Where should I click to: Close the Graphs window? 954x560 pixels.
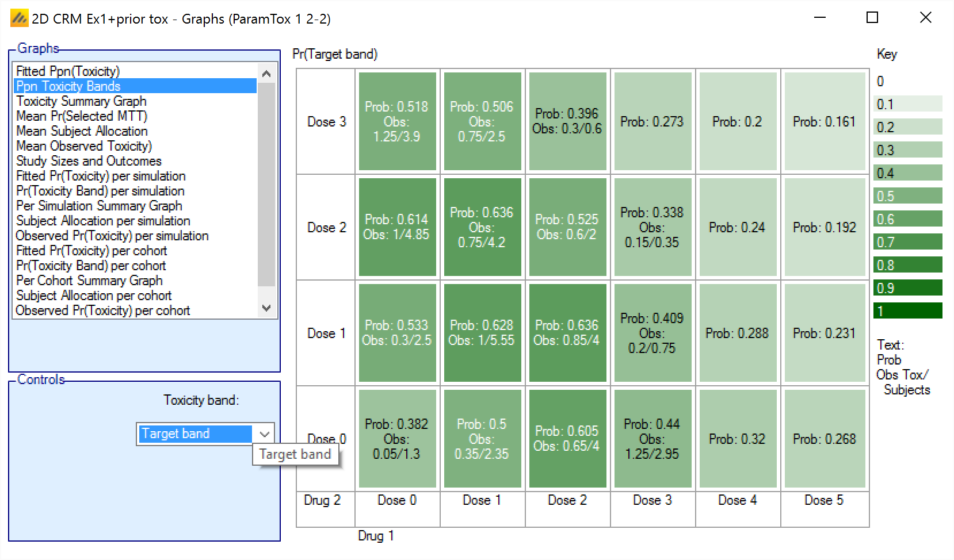(x=925, y=18)
